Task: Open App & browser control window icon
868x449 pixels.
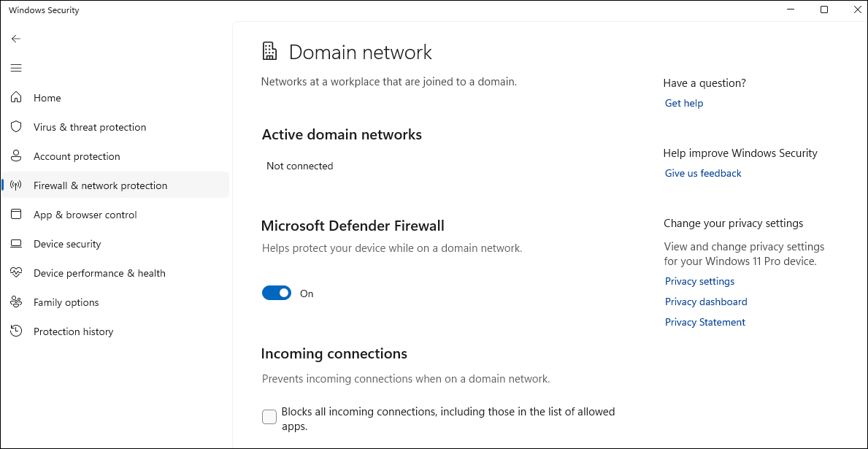Action: click(x=16, y=214)
